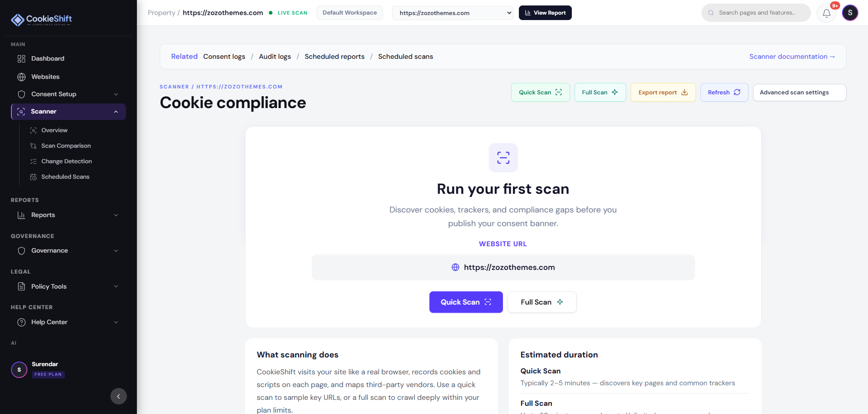Click the Reports bar chart icon
This screenshot has width=868, height=414.
point(21,215)
